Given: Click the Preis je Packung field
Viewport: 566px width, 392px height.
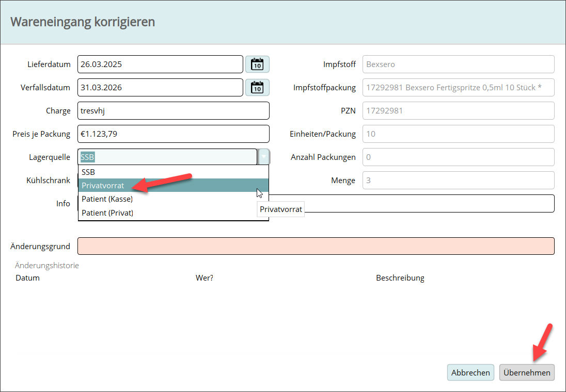Looking at the screenshot, I should click(173, 134).
